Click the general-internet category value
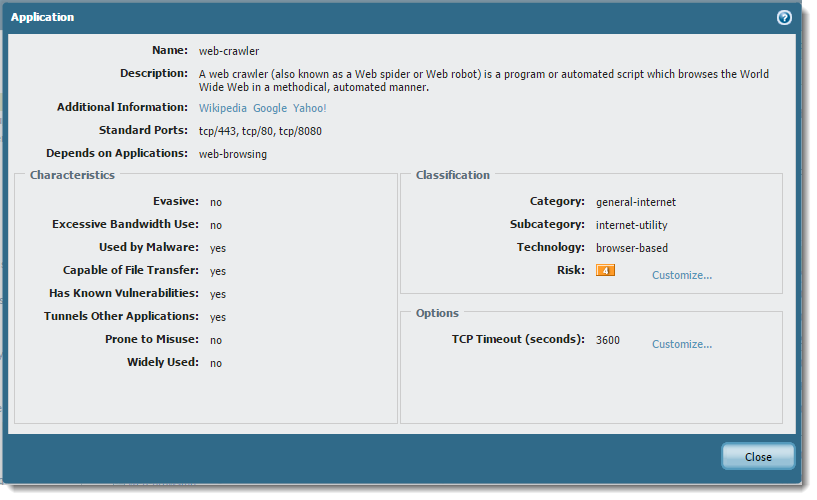The image size is (817, 500). pos(636,202)
